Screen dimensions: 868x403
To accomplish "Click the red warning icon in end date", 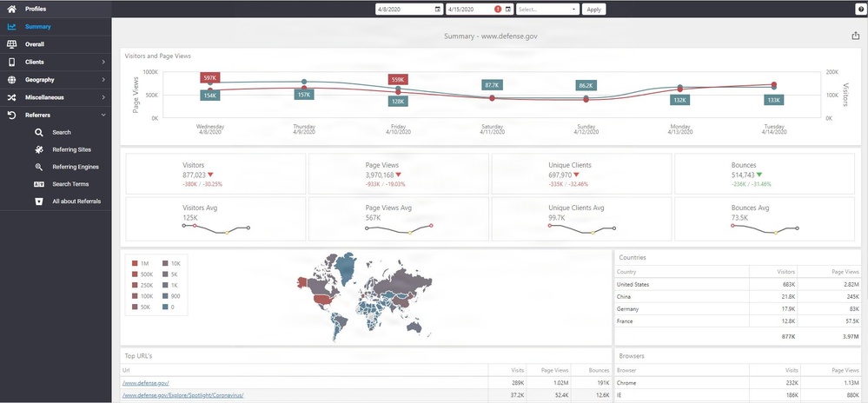I will tap(498, 10).
